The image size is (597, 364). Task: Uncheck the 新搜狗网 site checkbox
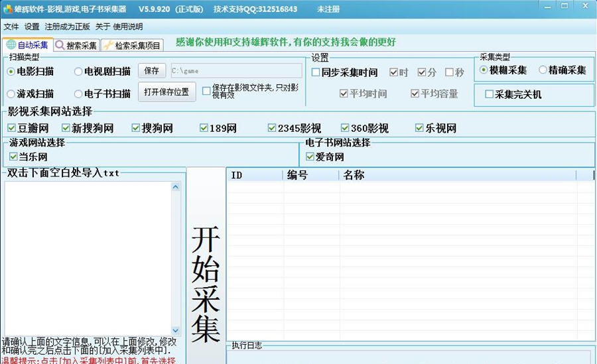click(x=66, y=128)
